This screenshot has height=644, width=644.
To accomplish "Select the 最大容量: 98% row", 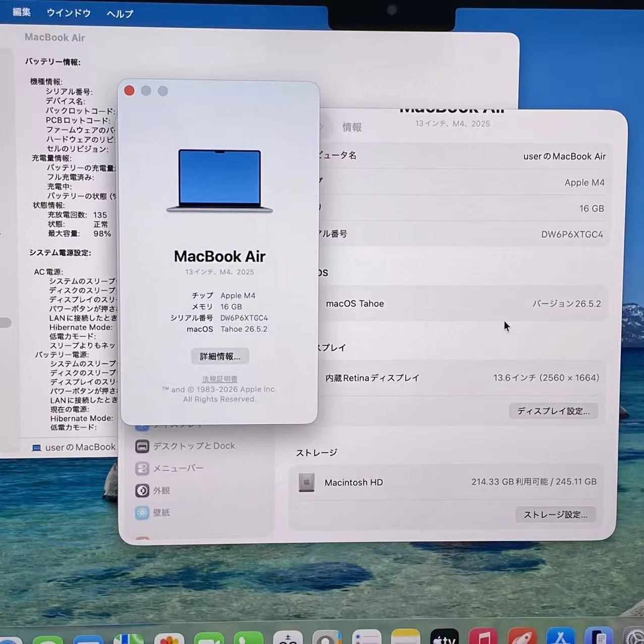I will click(x=79, y=234).
